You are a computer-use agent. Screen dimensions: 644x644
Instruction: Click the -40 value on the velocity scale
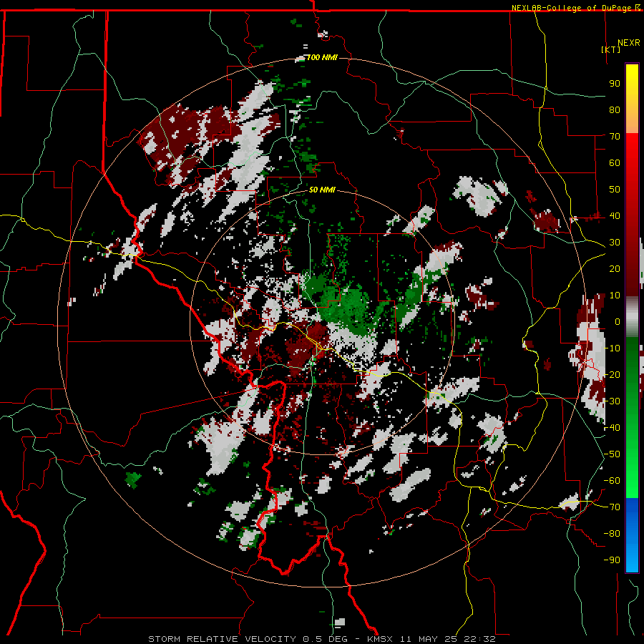(x=612, y=428)
